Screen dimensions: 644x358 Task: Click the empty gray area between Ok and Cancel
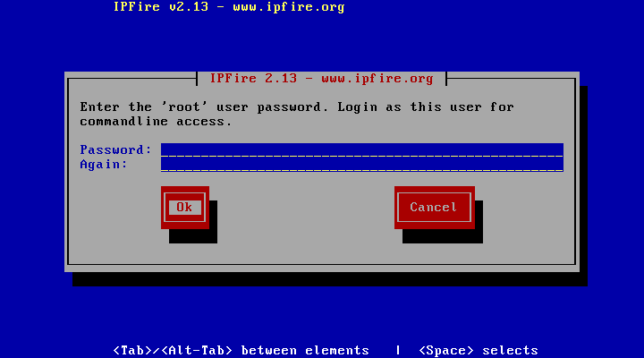click(x=302, y=208)
